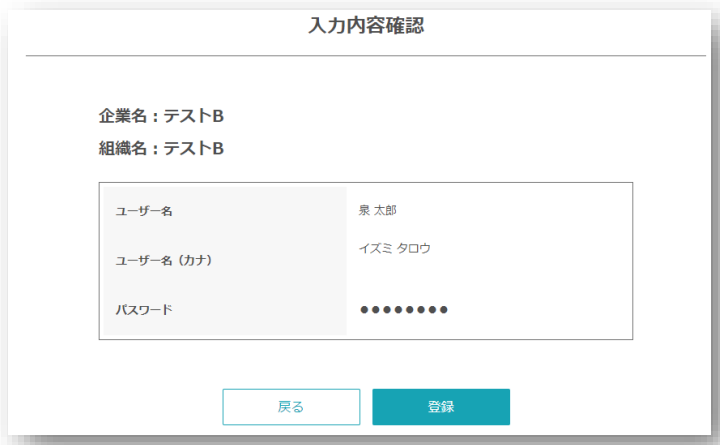
Task: Select the テストB value beside 企業名
Action: click(194, 116)
